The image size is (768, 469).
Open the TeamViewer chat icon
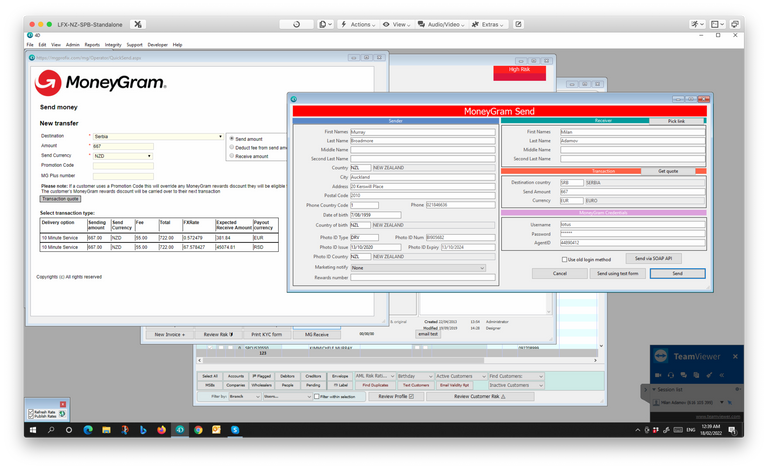(x=683, y=375)
